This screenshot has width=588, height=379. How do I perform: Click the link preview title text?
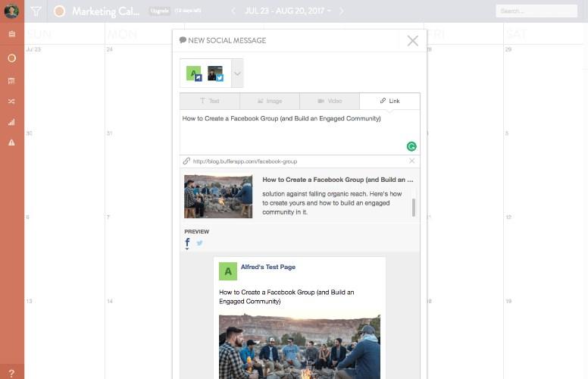pyautogui.click(x=337, y=180)
